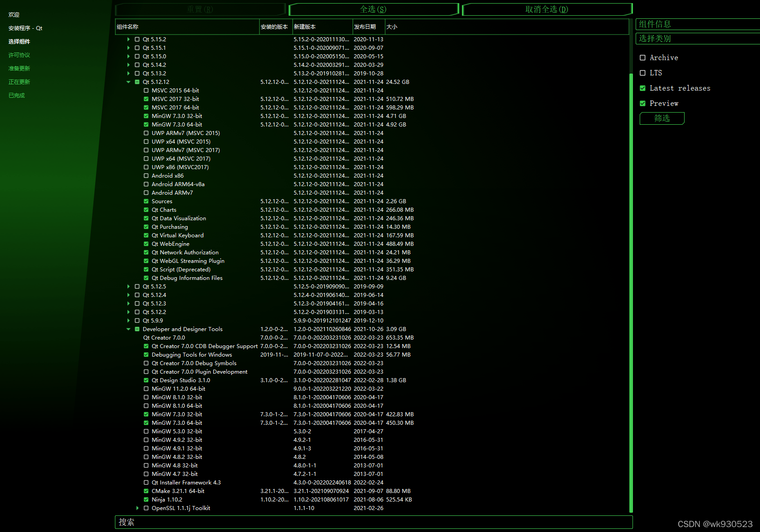This screenshot has height=532, width=760.
Task: Click the 选择组件 step in sidebar
Action: (x=19, y=42)
